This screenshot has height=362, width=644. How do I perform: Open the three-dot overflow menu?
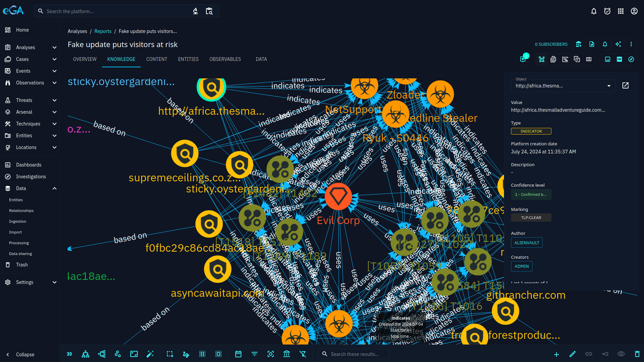631,44
